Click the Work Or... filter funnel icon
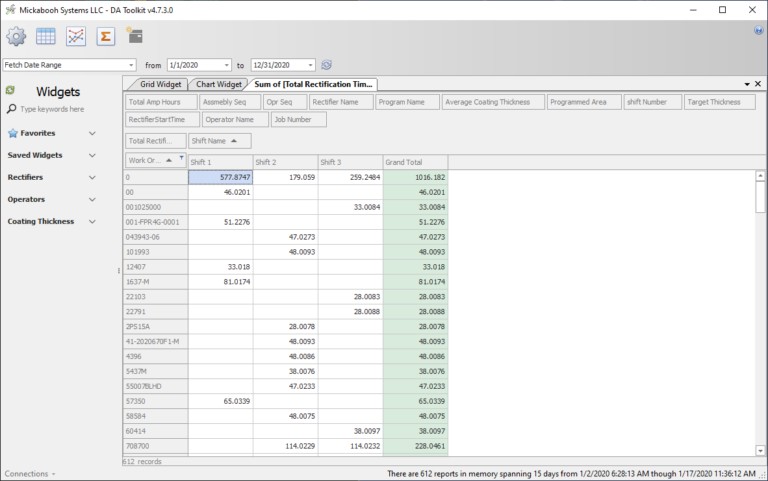The height and width of the screenshot is (481, 768). [181, 158]
